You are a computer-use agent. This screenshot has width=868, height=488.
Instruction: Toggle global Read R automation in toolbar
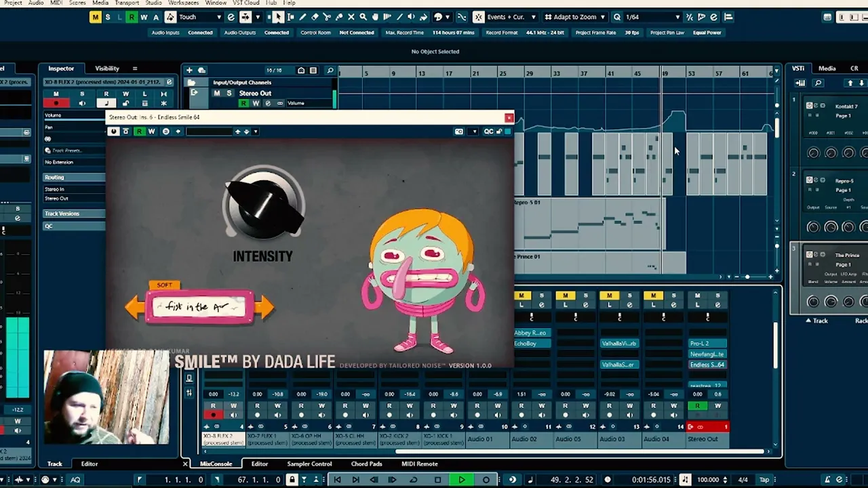click(132, 17)
